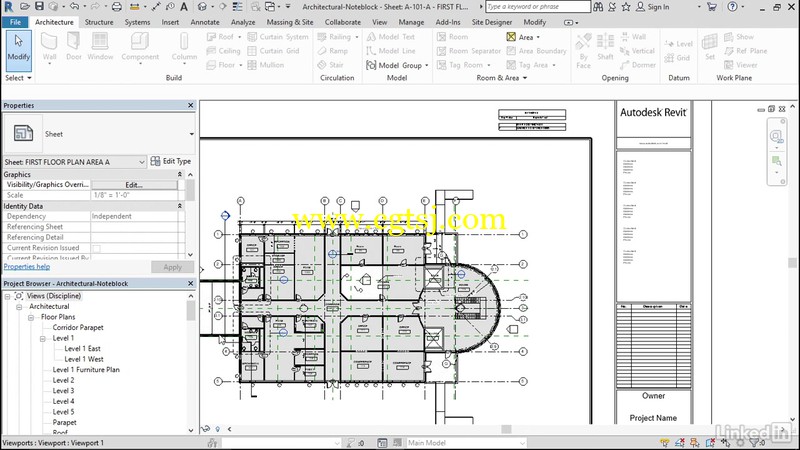800x450 pixels.
Task: Click the Area Boundary tool
Action: click(536, 51)
